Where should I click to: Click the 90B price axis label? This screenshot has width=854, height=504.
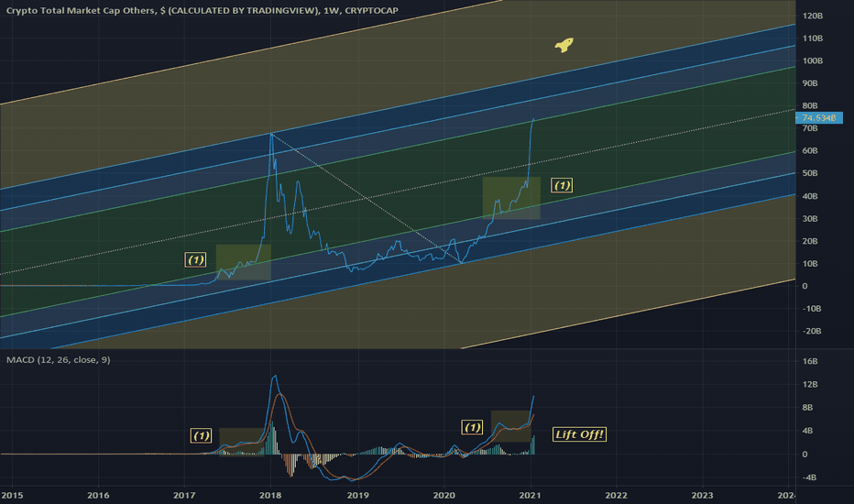coord(810,82)
